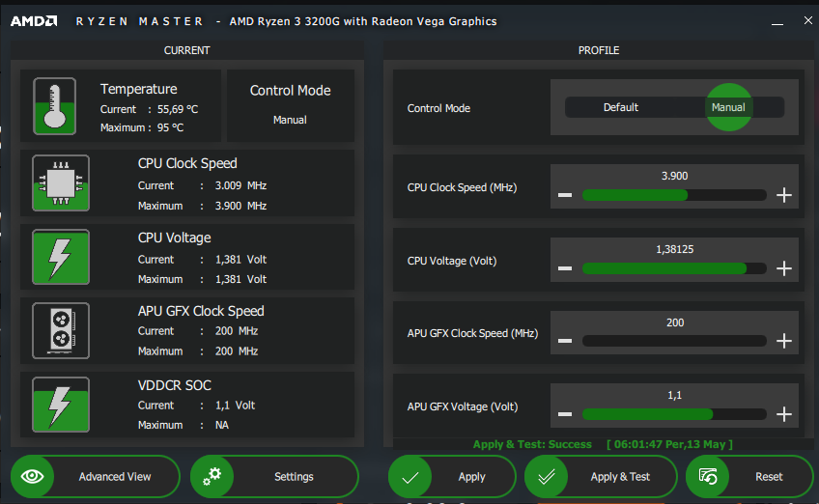This screenshot has width=819, height=504.
Task: Click the thermometer Temperature icon
Action: coord(54,106)
